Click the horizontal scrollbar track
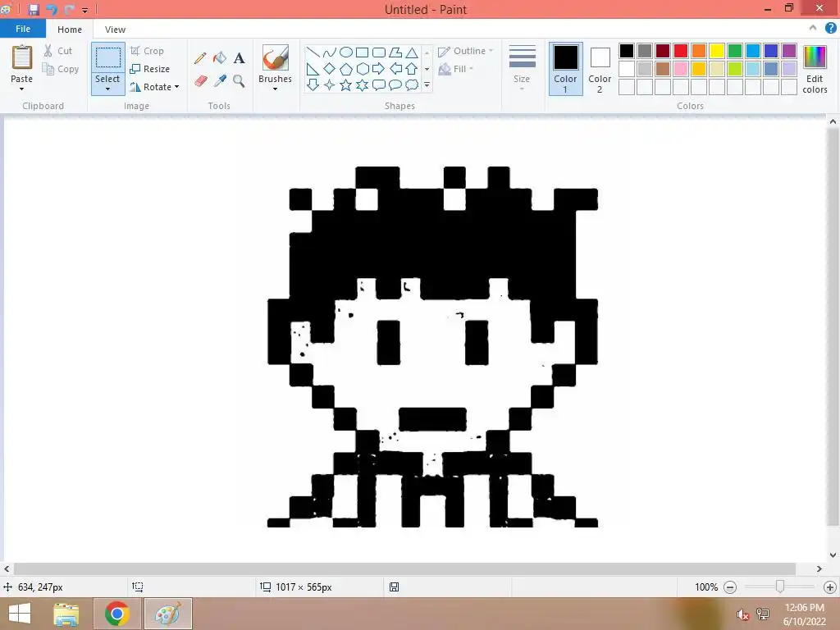The width and height of the screenshot is (840, 630). (x=404, y=569)
